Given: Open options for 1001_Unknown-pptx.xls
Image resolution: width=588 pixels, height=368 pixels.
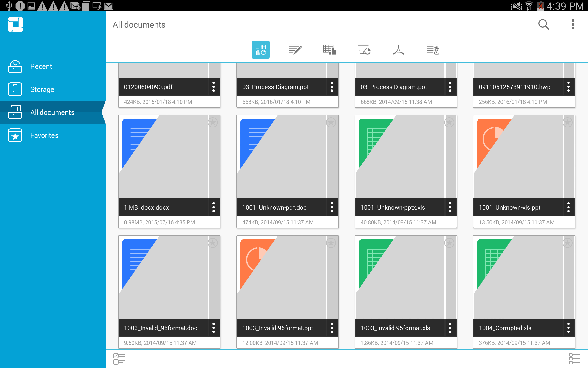Looking at the screenshot, I should [x=450, y=207].
